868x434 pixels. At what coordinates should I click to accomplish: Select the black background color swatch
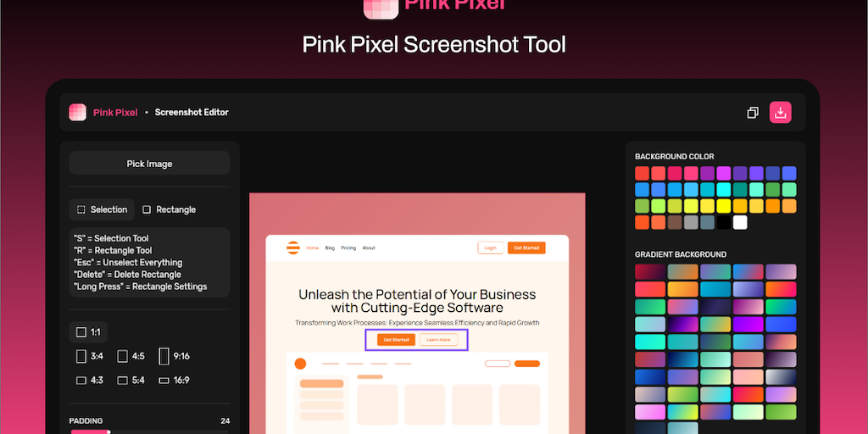(724, 223)
